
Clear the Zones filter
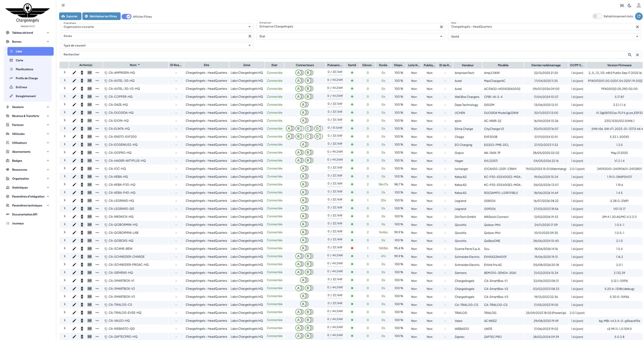pos(250,36)
